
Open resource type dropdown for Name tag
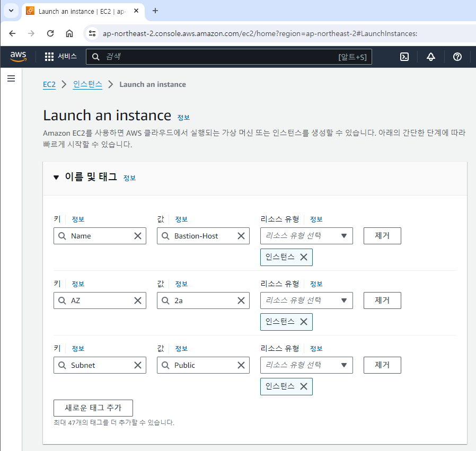(306, 236)
